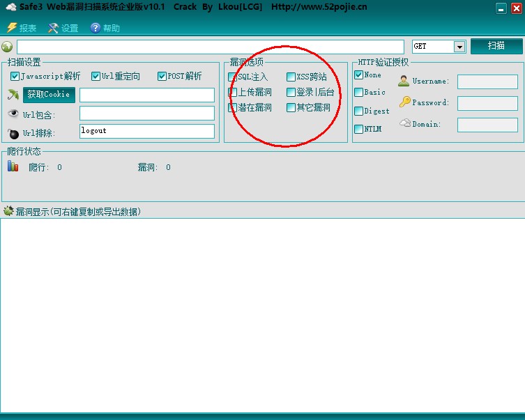Toggle POST解析 checkbox
The image size is (525, 420).
(162, 76)
